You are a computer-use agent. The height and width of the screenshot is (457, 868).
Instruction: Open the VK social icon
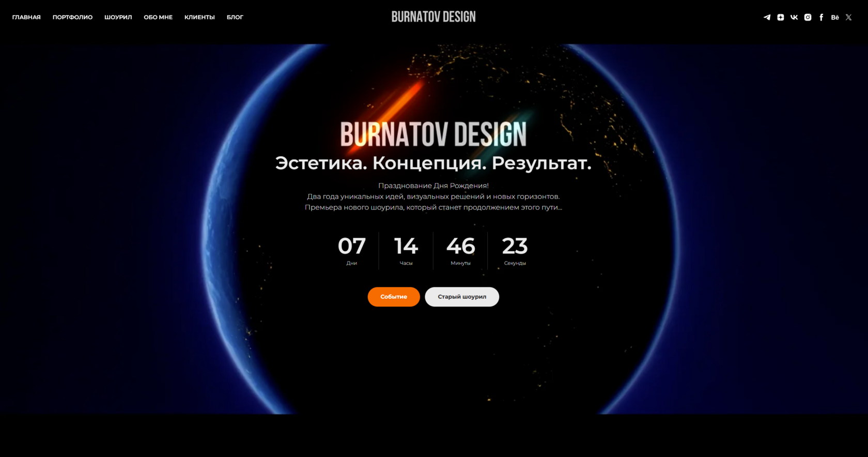[x=794, y=17]
